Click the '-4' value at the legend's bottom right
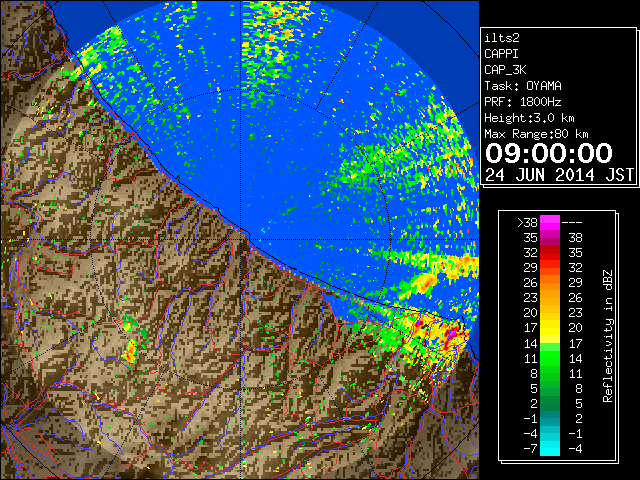The height and width of the screenshot is (480, 640). (x=575, y=449)
